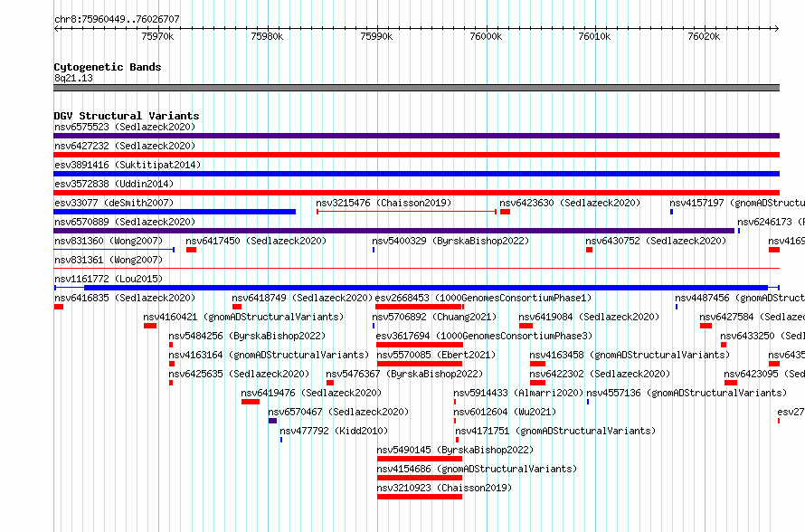Image resolution: width=805 pixels, height=532 pixels.
Task: Open the nsv831360 (Wong2007) label
Action: click(x=109, y=241)
